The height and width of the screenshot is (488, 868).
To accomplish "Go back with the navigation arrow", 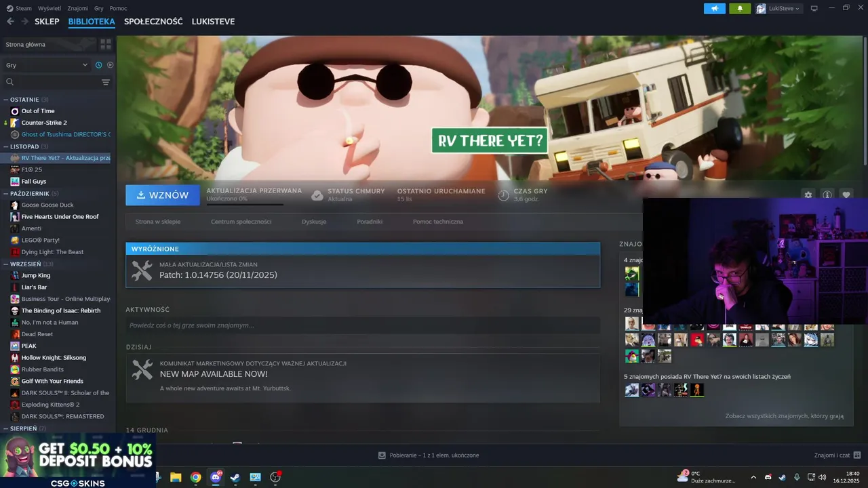I will click(10, 22).
